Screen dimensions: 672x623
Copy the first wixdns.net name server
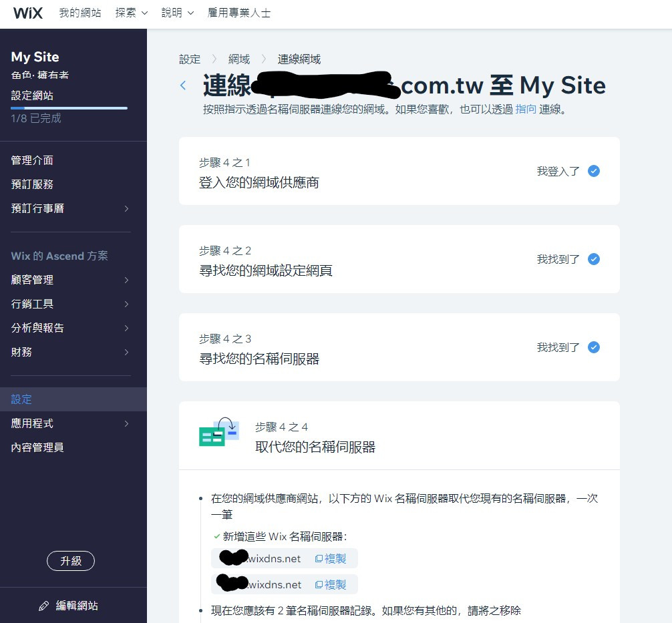(x=331, y=559)
